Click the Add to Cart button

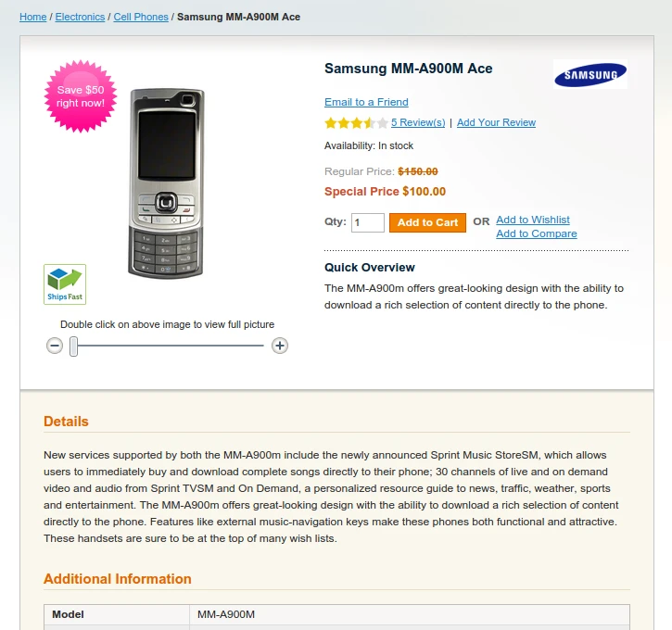[x=427, y=222]
